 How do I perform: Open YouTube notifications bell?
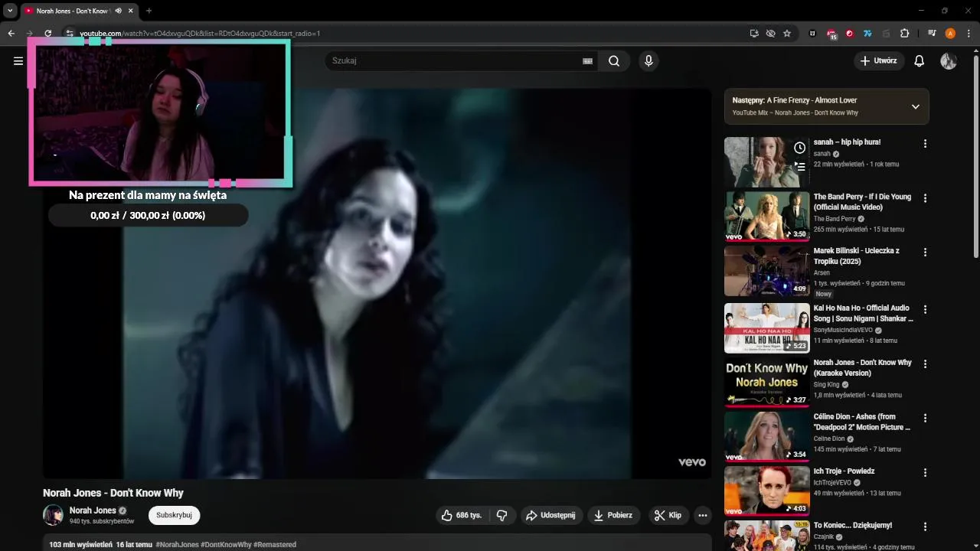click(x=920, y=61)
